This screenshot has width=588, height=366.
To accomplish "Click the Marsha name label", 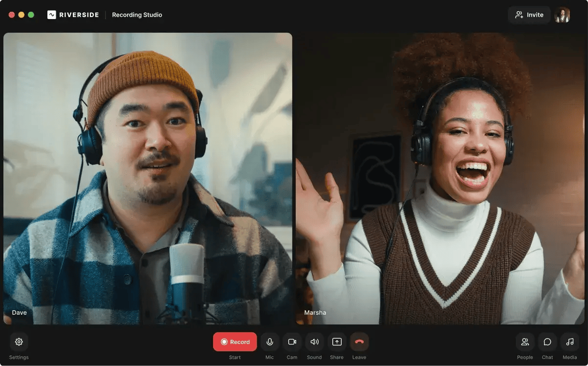I will [x=315, y=313].
